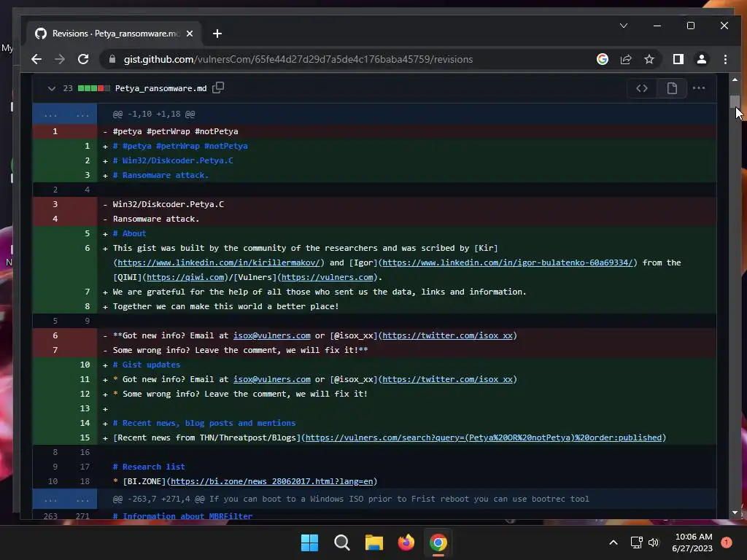747x560 pixels.
Task: Close the Revisions tab
Action: [x=190, y=34]
